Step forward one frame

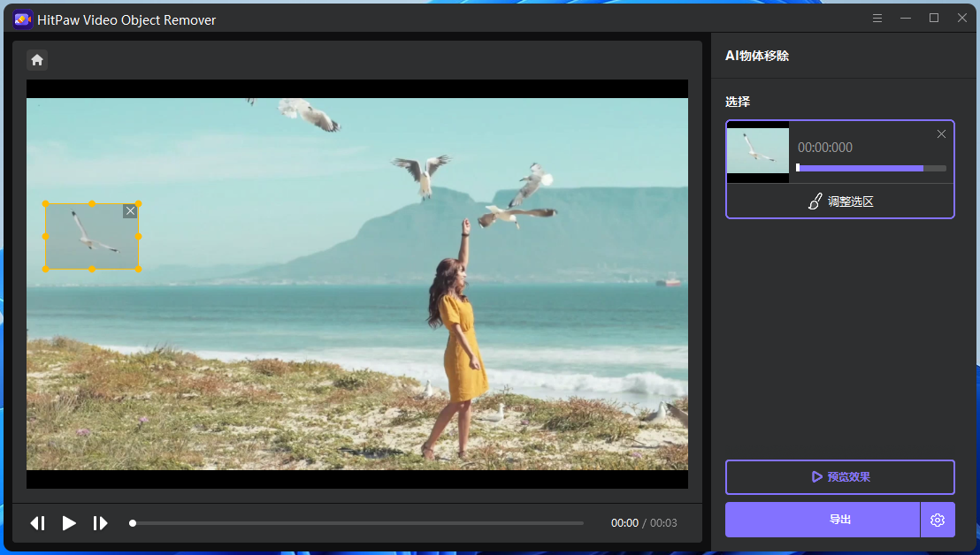click(x=100, y=523)
